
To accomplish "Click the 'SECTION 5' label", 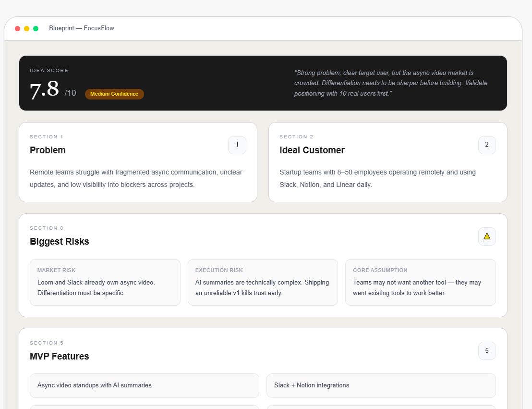I will click(x=47, y=343).
